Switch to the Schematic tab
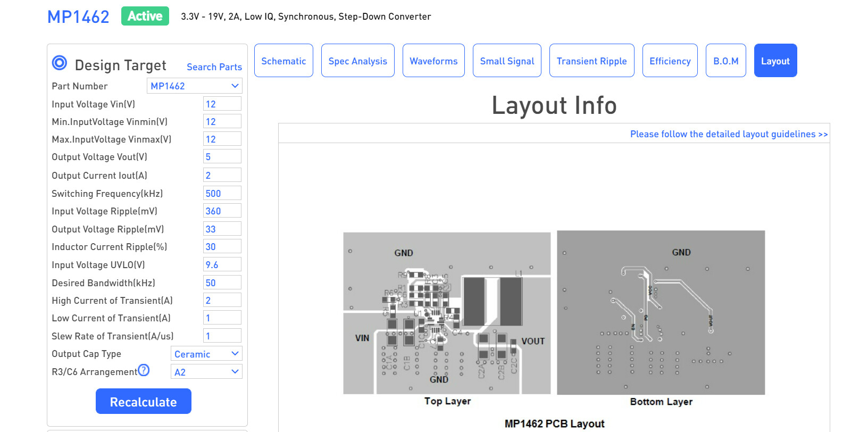The height and width of the screenshot is (432, 868). pos(283,61)
